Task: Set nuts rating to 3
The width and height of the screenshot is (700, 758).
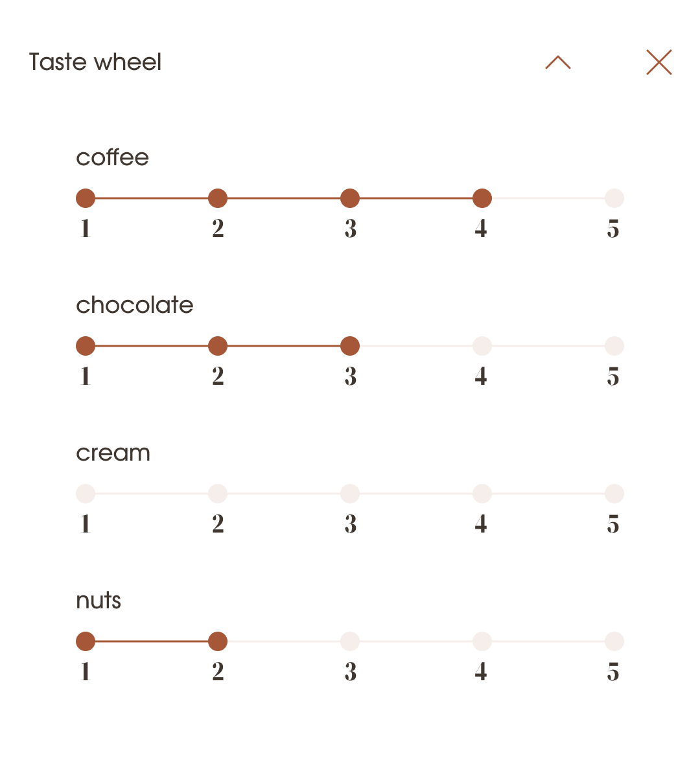Action: [349, 641]
